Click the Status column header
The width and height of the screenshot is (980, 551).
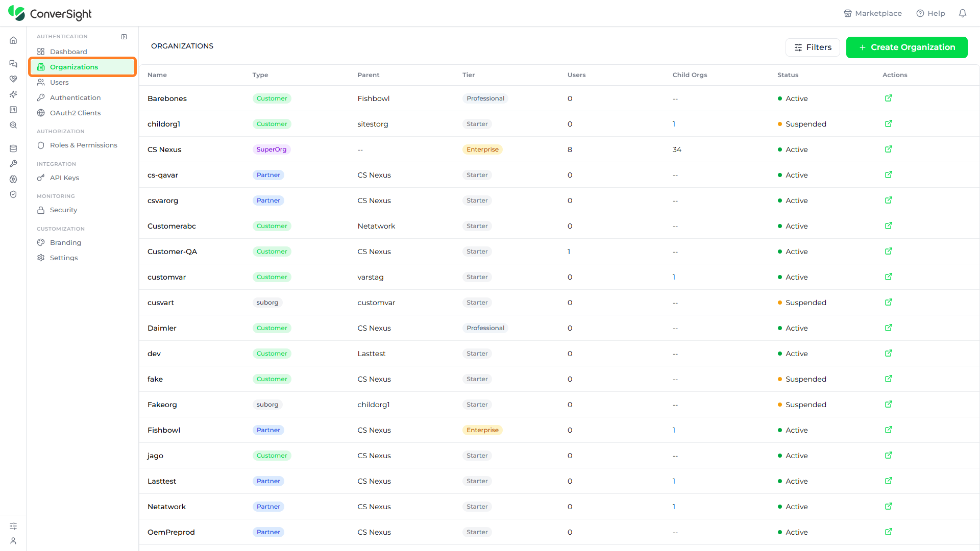tap(788, 75)
